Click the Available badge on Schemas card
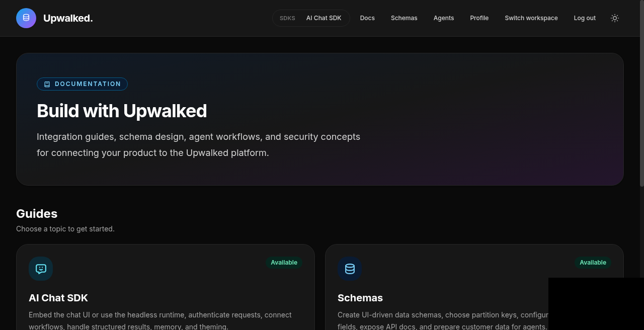Screen dimensions: 644x330 pyautogui.click(x=593, y=263)
